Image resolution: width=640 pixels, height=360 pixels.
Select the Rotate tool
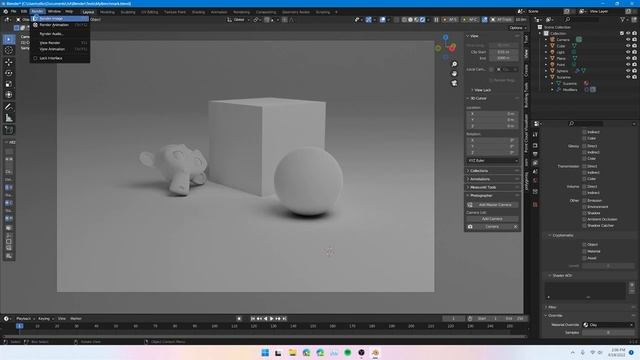9,73
